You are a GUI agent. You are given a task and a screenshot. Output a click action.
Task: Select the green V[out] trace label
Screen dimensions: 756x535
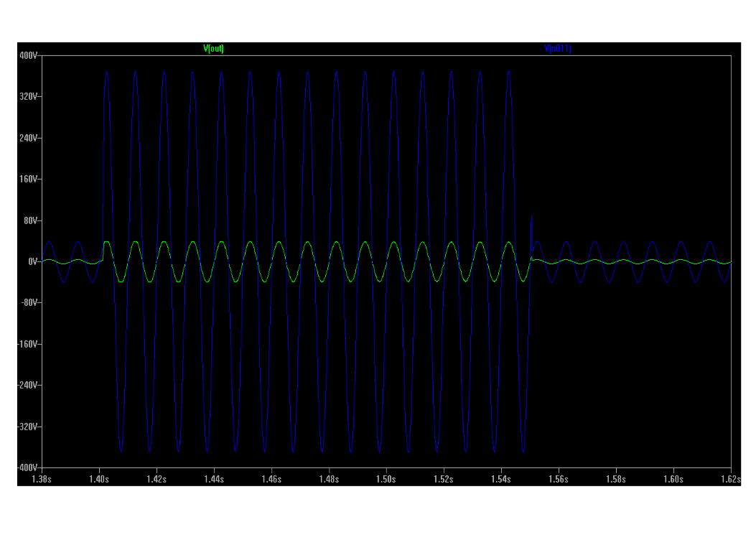coord(213,48)
